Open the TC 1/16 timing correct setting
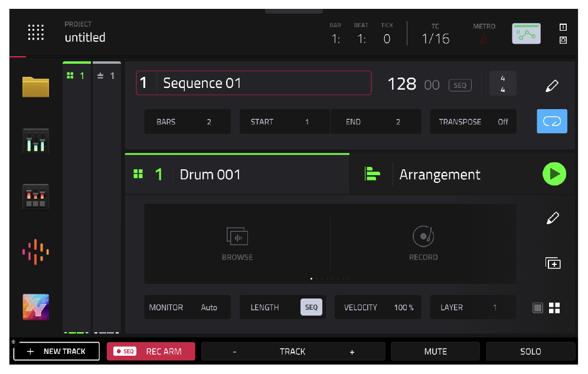Screen dimensions: 588x374 pyautogui.click(x=435, y=34)
